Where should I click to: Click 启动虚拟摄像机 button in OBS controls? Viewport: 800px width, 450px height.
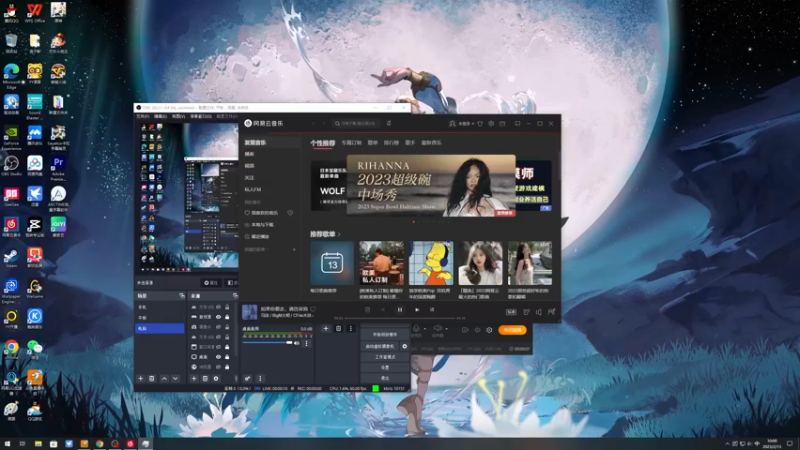tap(380, 346)
